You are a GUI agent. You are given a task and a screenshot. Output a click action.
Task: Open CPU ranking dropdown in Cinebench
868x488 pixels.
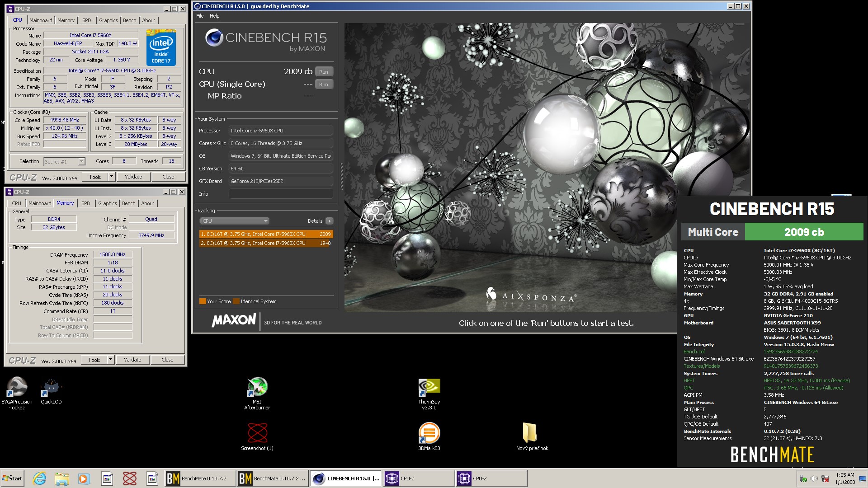click(x=235, y=221)
